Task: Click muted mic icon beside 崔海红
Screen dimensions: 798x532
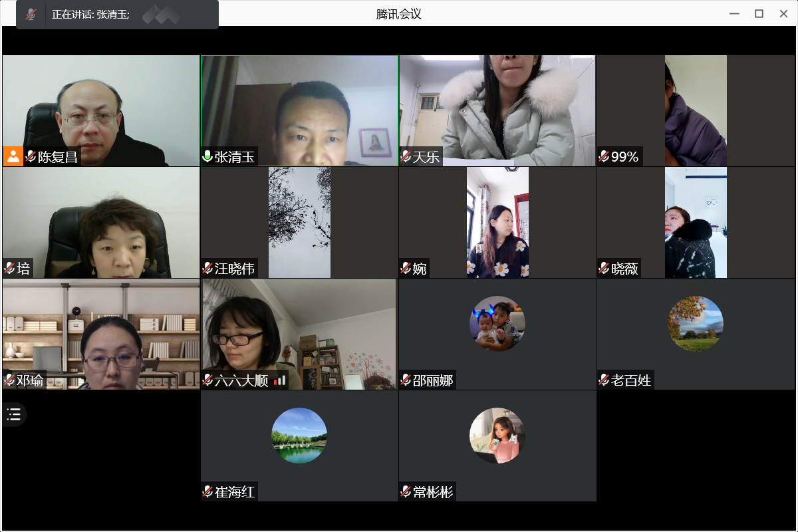Action: tap(207, 492)
